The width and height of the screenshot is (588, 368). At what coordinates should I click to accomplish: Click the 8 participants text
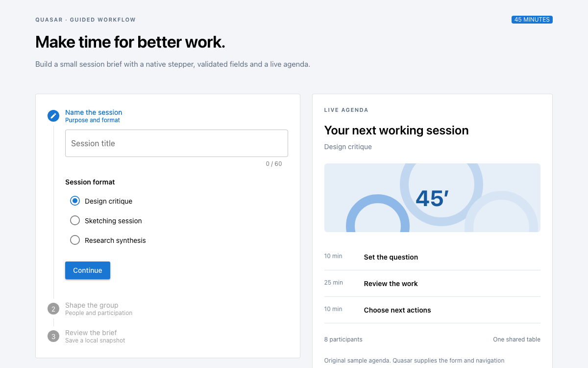(x=343, y=340)
